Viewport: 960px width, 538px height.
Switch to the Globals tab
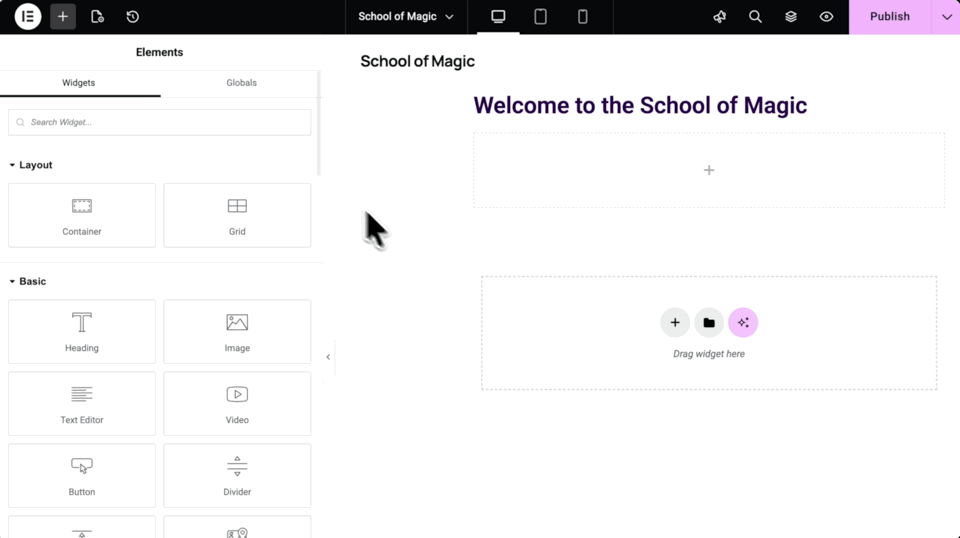[x=241, y=83]
